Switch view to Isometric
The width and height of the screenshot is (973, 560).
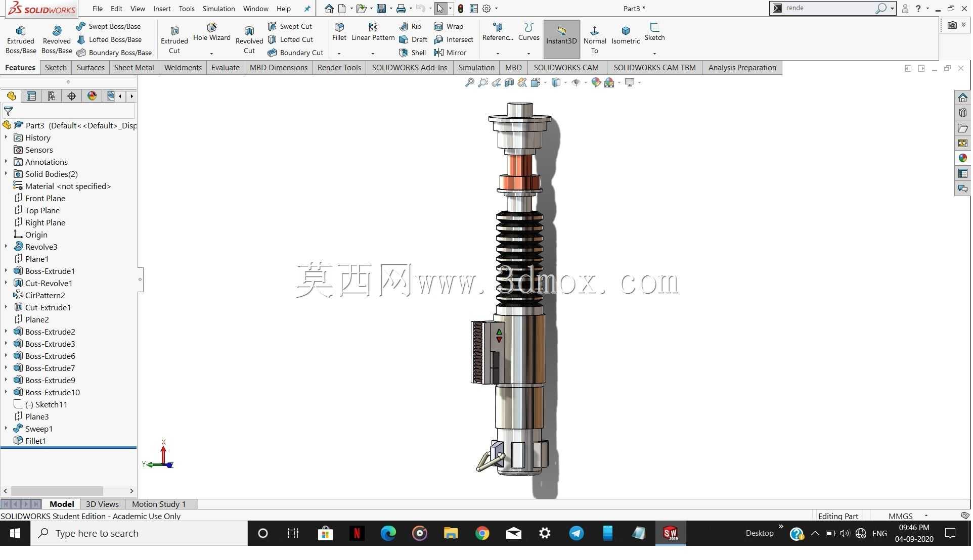click(626, 35)
